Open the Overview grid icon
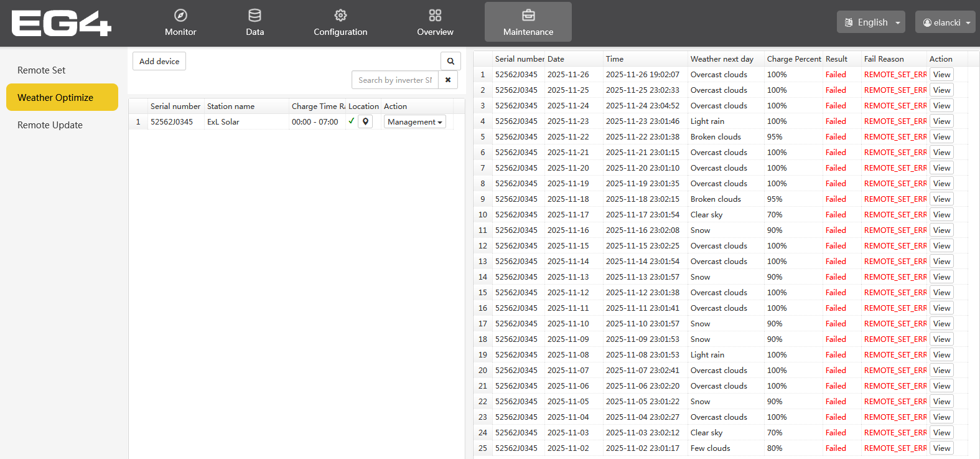The width and height of the screenshot is (980, 459). pos(435,16)
